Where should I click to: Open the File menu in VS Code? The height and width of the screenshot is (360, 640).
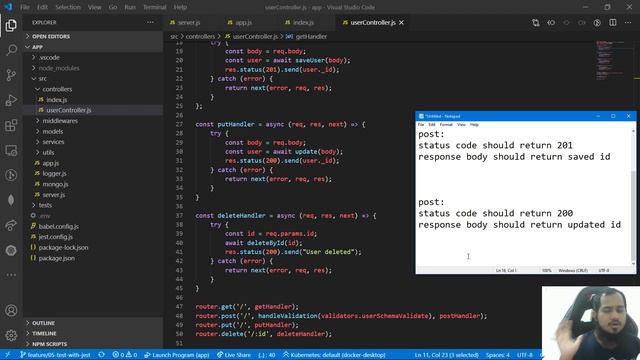(25, 7)
